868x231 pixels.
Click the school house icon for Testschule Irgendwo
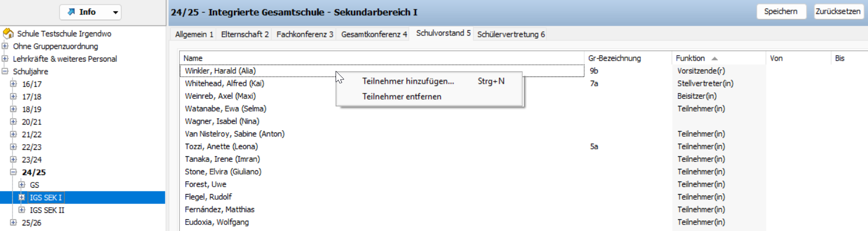[x=8, y=34]
